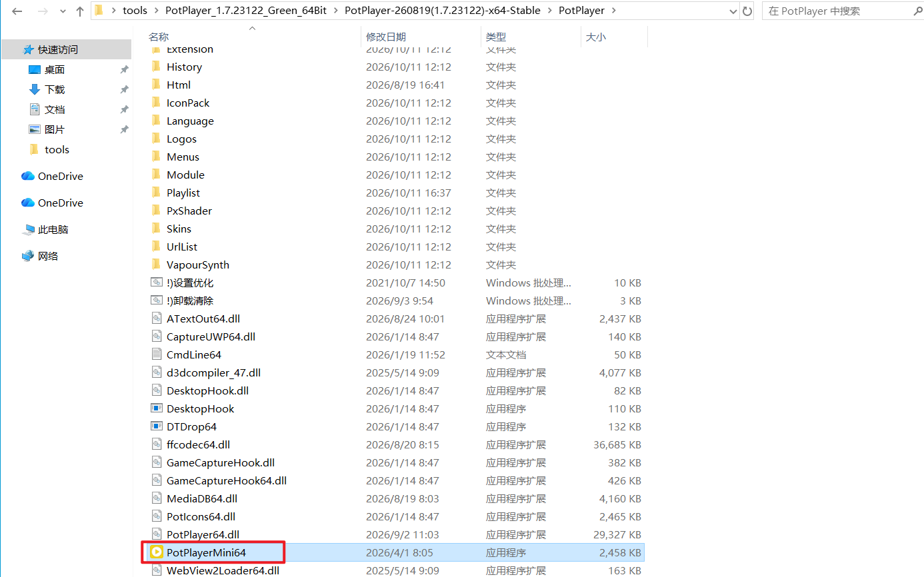The height and width of the screenshot is (577, 924).
Task: Open the recent locations dropdown arrow
Action: (63, 11)
